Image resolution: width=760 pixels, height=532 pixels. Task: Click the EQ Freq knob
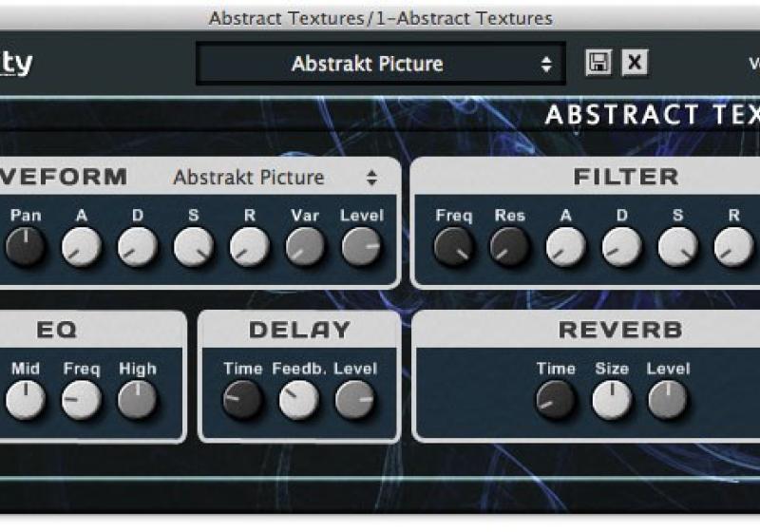click(81, 400)
